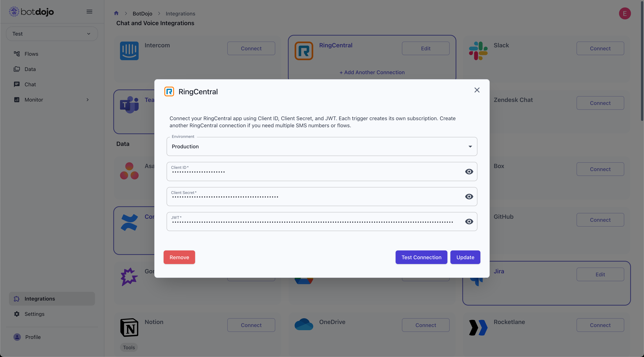Go to Integrations in sidebar
Screen dimensions: 644x357
pos(52,299)
